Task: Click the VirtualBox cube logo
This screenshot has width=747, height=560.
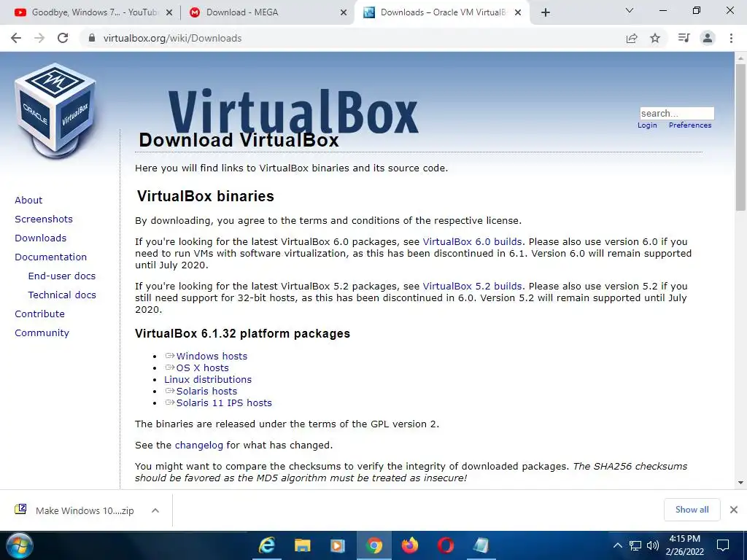Action: coord(55,111)
